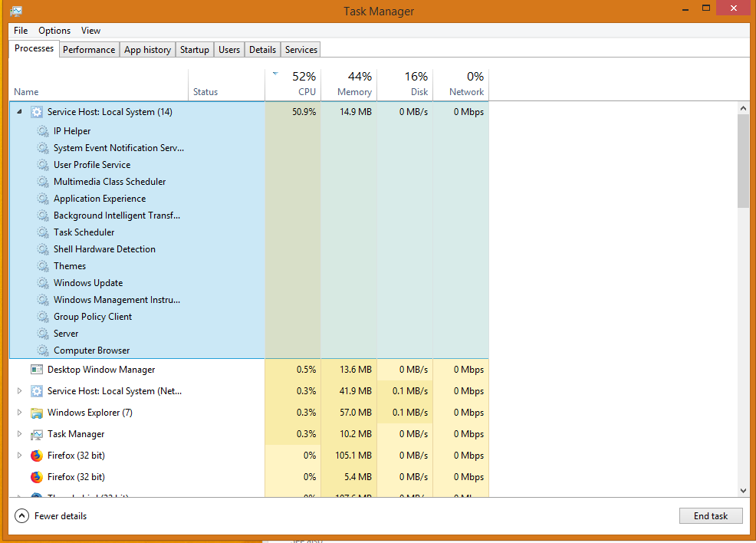Image resolution: width=756 pixels, height=543 pixels.
Task: Click the vertical scrollbar down arrow
Action: [743, 490]
